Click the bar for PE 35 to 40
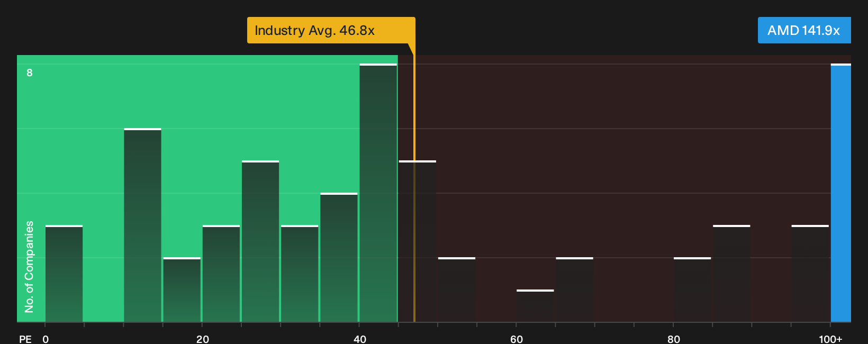Viewport: 868px width, 344px height. (x=339, y=257)
